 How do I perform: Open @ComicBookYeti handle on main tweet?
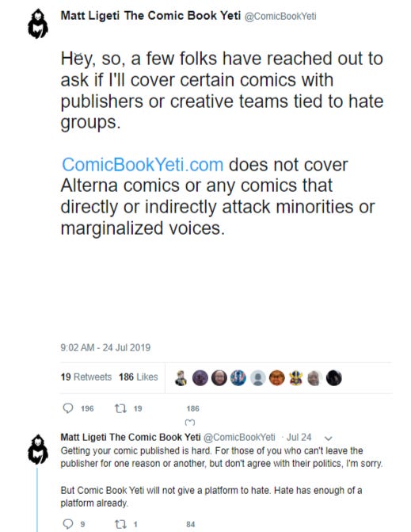(280, 17)
